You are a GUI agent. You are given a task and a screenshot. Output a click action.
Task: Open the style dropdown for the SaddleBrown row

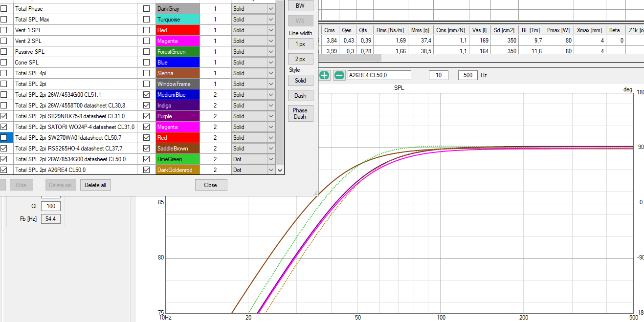click(x=271, y=149)
